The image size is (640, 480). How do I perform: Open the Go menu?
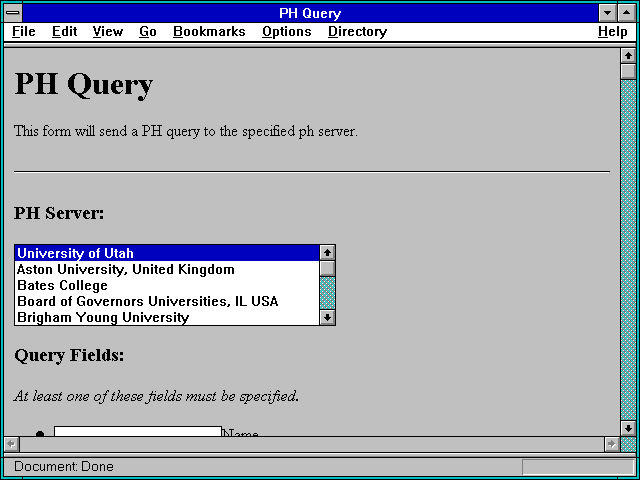(x=147, y=32)
